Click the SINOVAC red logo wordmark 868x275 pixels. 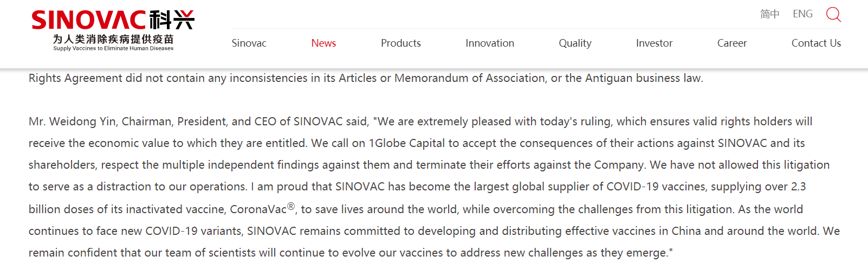pos(88,20)
